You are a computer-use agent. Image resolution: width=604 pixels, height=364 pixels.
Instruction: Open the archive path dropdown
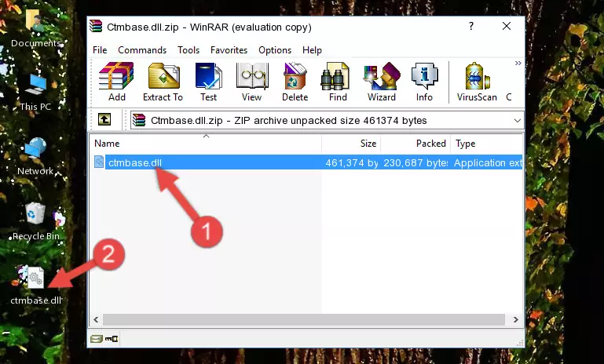(x=518, y=121)
